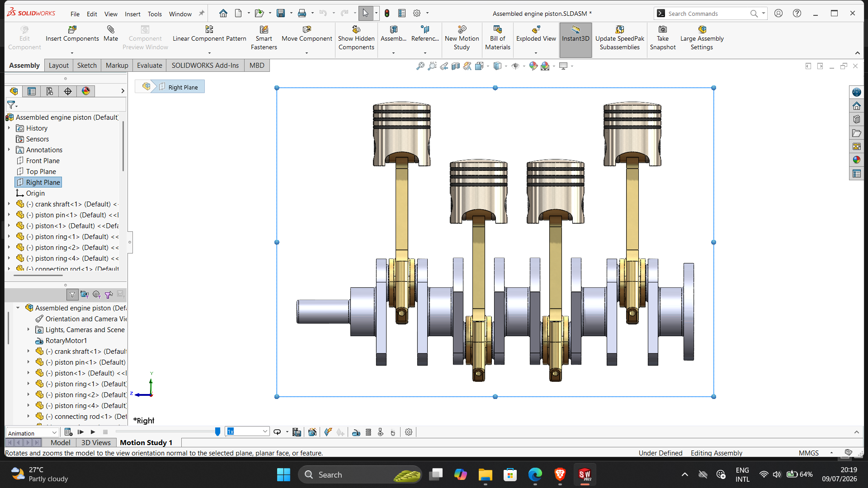The image size is (868, 488).
Task: Toggle the rebuild traffic light icon
Action: coord(387,14)
